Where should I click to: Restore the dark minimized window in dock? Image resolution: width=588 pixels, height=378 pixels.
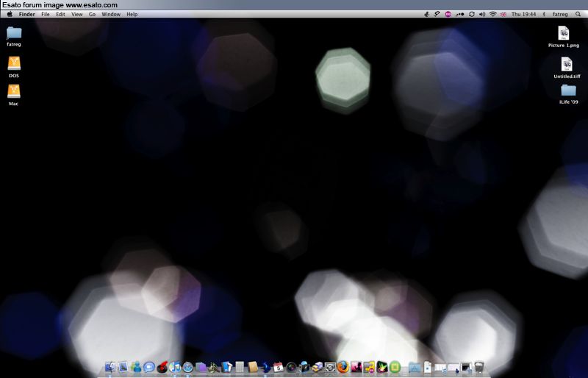466,367
